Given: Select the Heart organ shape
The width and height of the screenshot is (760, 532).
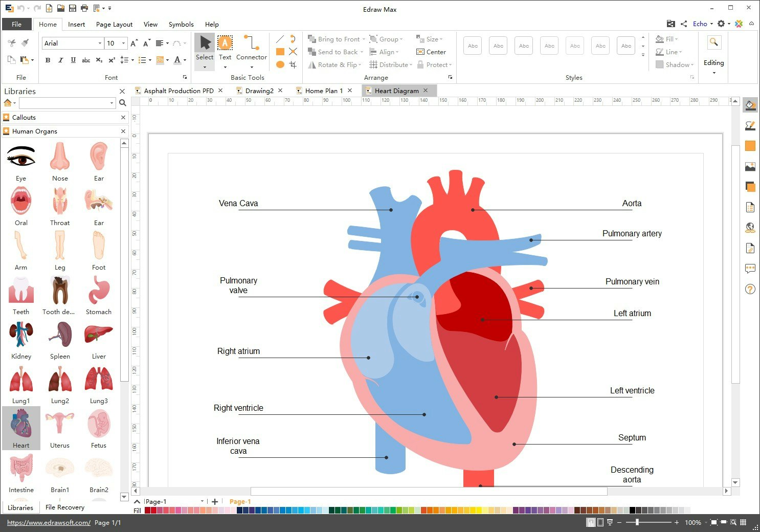Looking at the screenshot, I should [21, 428].
